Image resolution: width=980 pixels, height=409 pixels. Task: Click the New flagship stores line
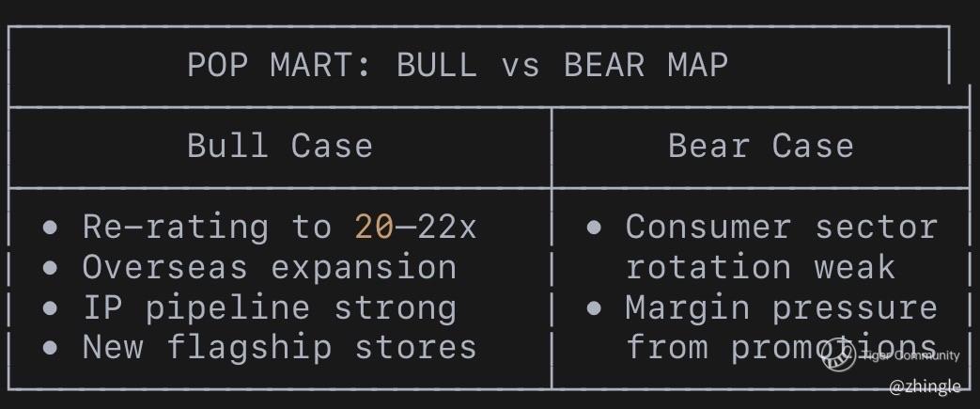[x=279, y=347]
